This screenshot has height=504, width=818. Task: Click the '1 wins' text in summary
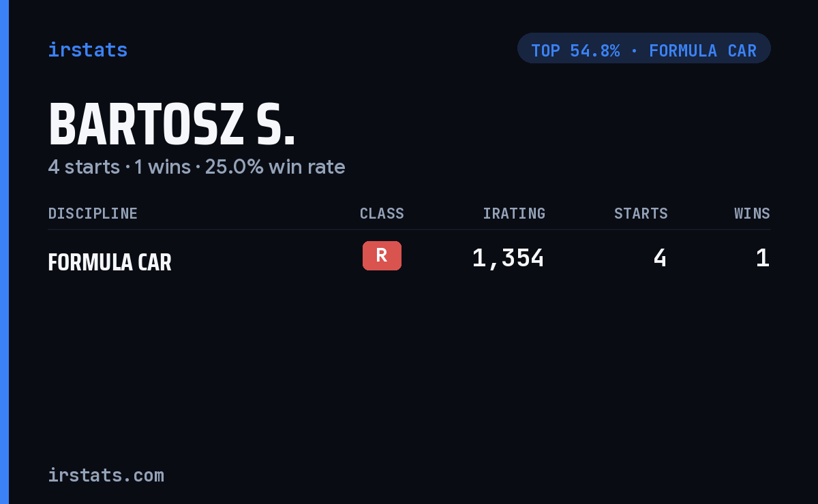[x=162, y=167]
